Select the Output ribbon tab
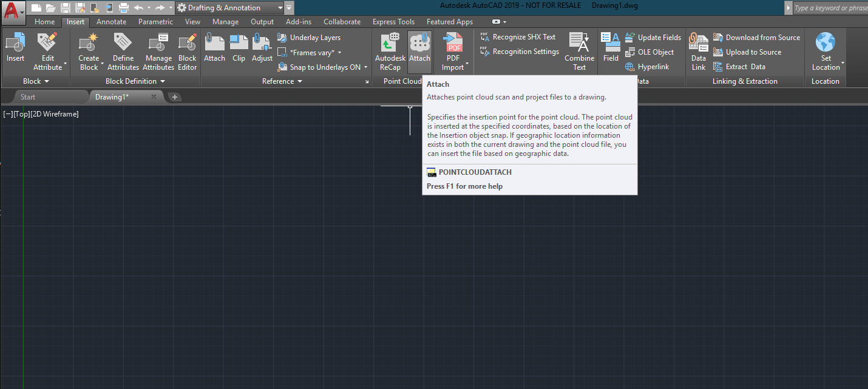This screenshot has height=389, width=868. 262,22
